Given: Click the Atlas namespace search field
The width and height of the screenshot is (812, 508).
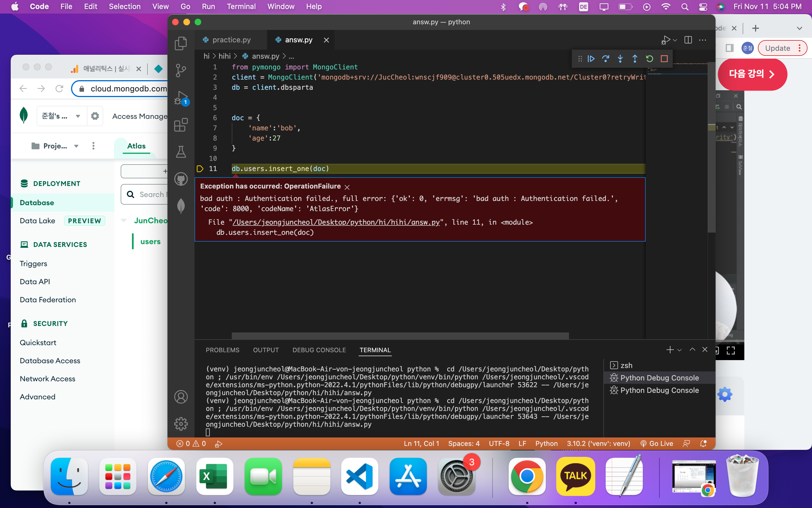Looking at the screenshot, I should click(x=145, y=194).
